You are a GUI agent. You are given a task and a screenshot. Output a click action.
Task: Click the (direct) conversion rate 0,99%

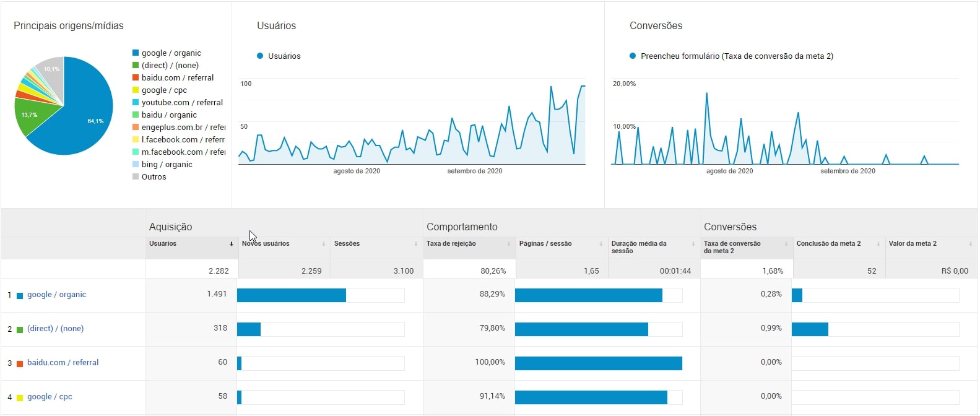(771, 328)
